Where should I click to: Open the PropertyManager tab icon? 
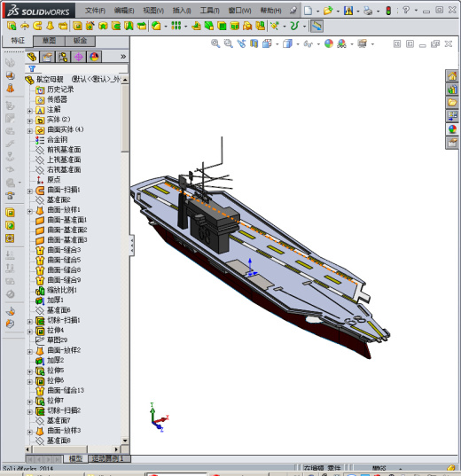[47, 57]
